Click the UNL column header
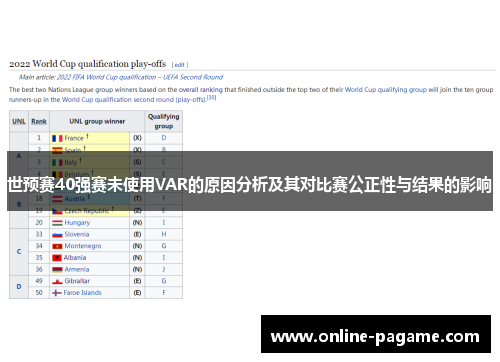 (19, 121)
